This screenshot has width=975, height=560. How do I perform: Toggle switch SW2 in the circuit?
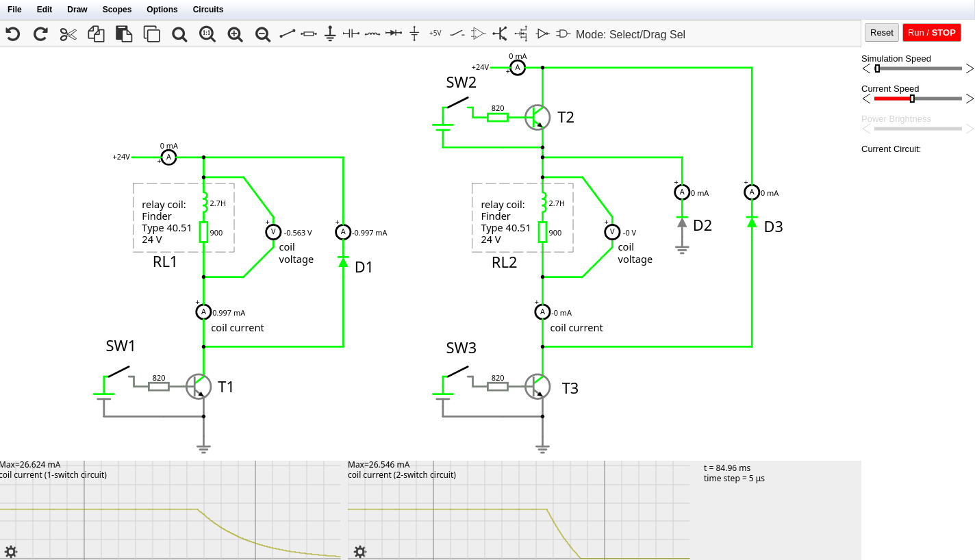[458, 102]
